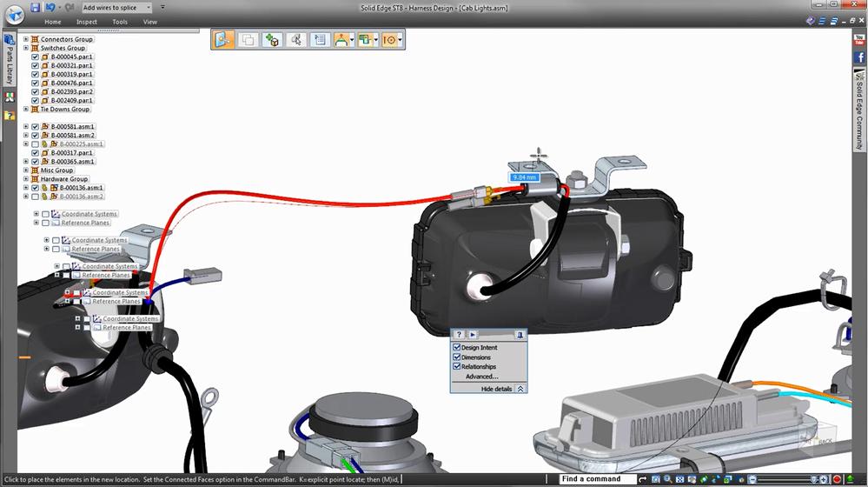Select the first orange command bar tool
The width and height of the screenshot is (868, 487).
point(223,40)
